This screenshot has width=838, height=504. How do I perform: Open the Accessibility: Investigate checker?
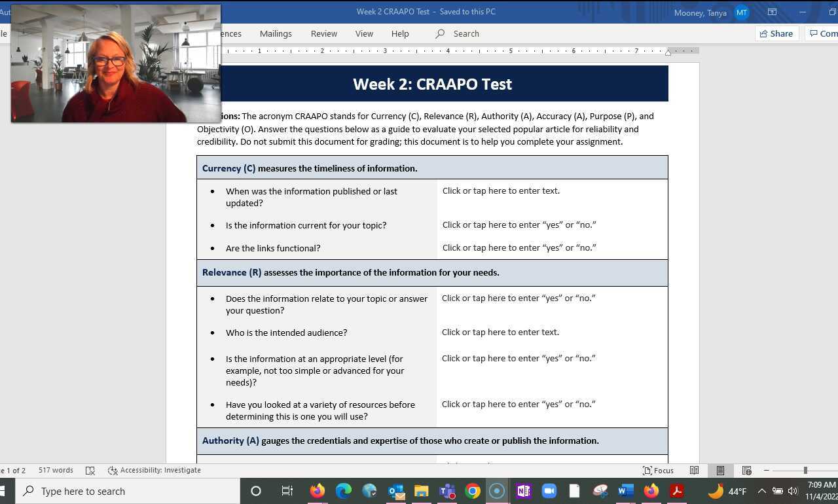[155, 470]
